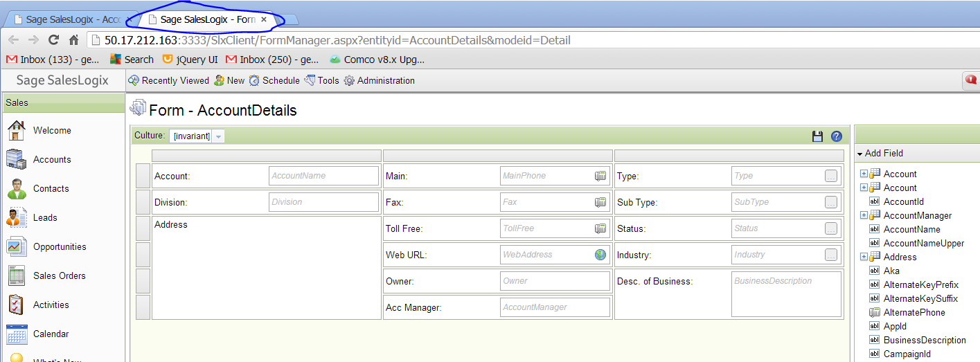The height and width of the screenshot is (362, 980).
Task: Click the lookup button in Industry field
Action: (x=831, y=255)
